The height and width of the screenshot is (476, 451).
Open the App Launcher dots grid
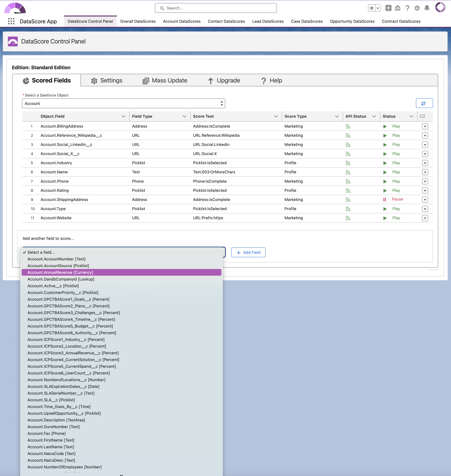pyautogui.click(x=11, y=21)
